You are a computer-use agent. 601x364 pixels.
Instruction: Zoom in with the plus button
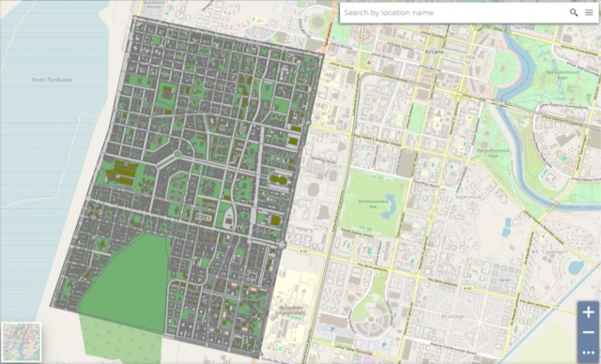(x=589, y=312)
